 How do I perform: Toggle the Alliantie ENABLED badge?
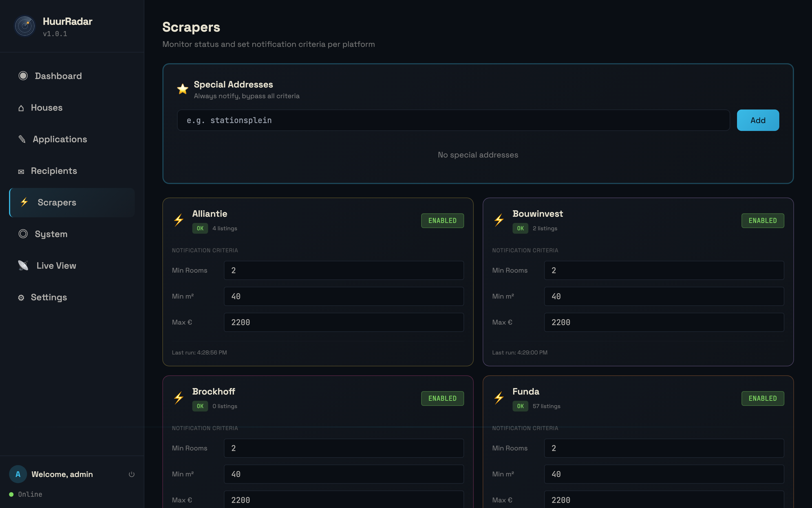(442, 221)
